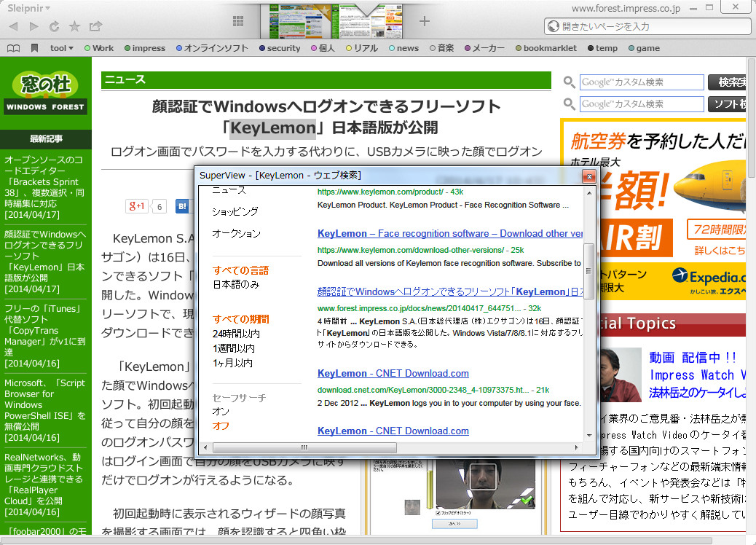Switch to the second tab thumbnail

pyautogui.click(x=367, y=22)
